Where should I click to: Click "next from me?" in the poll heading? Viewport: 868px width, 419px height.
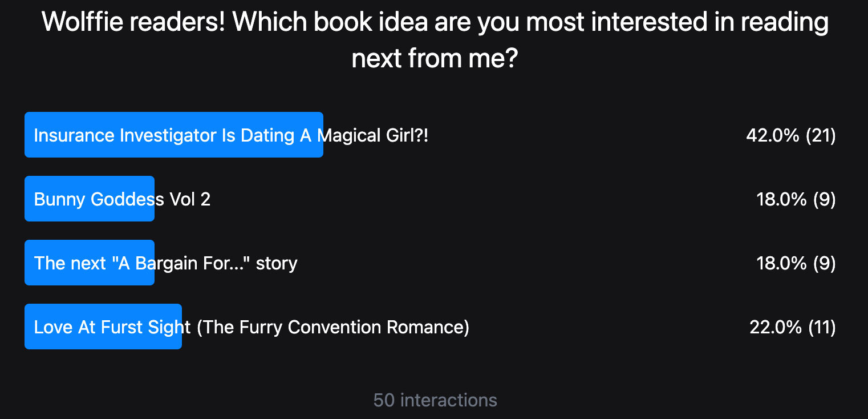435,58
